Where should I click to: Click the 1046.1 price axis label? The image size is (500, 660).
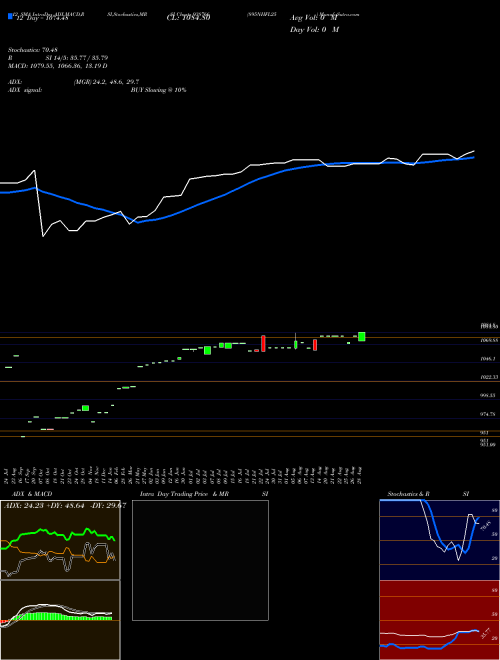(x=489, y=359)
